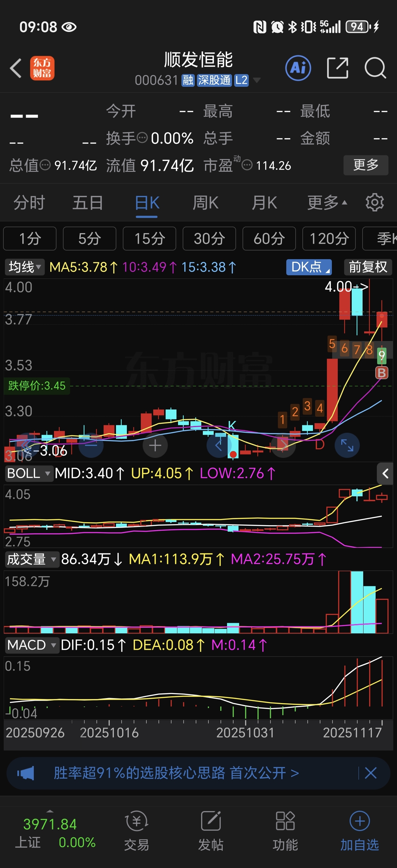Tap the share/export icon
This screenshot has width=397, height=868.
point(337,68)
